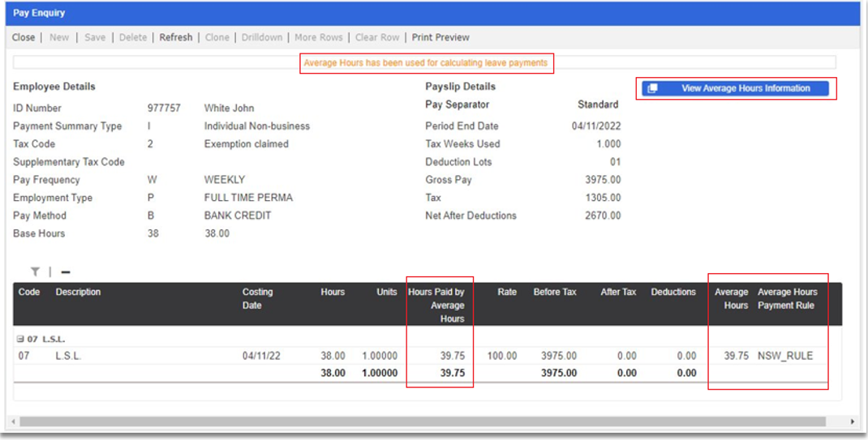This screenshot has width=868, height=440.
Task: Click Clear Row in the toolbar
Action: coord(377,37)
